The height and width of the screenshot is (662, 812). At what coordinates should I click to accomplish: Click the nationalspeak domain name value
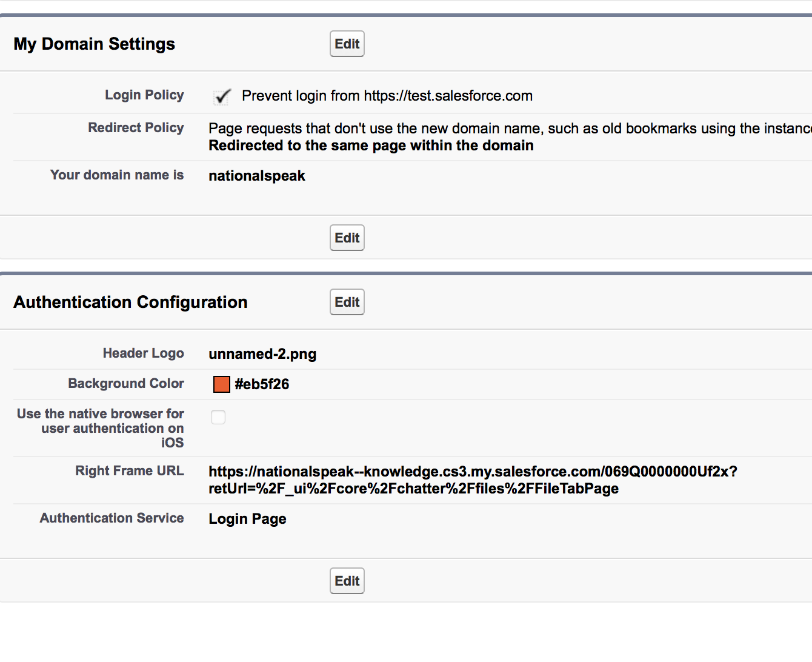(x=257, y=176)
